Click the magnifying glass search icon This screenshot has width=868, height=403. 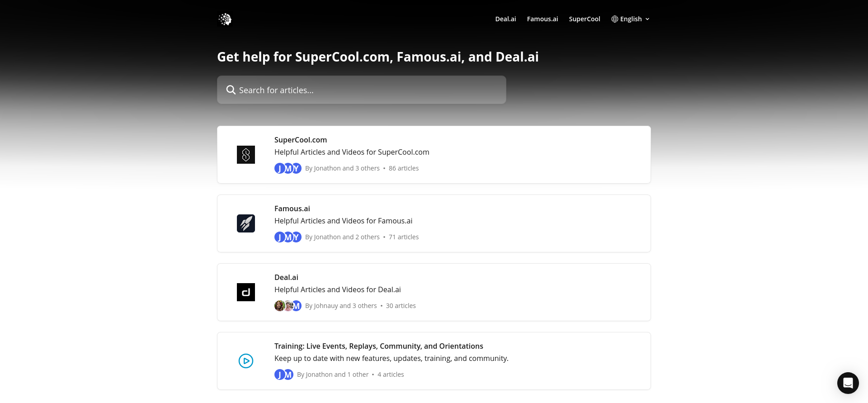pos(231,90)
